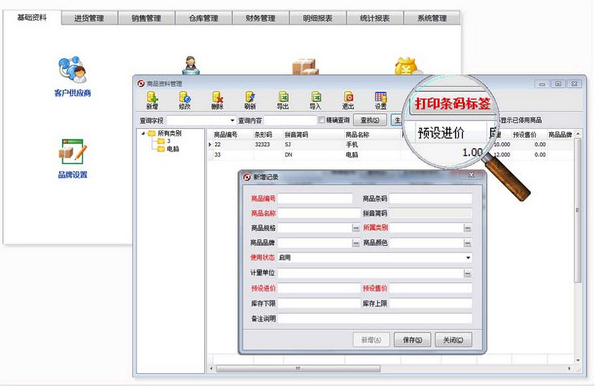The image size is (595, 387).
Task: Click the 商品编号 input field
Action: click(x=315, y=198)
